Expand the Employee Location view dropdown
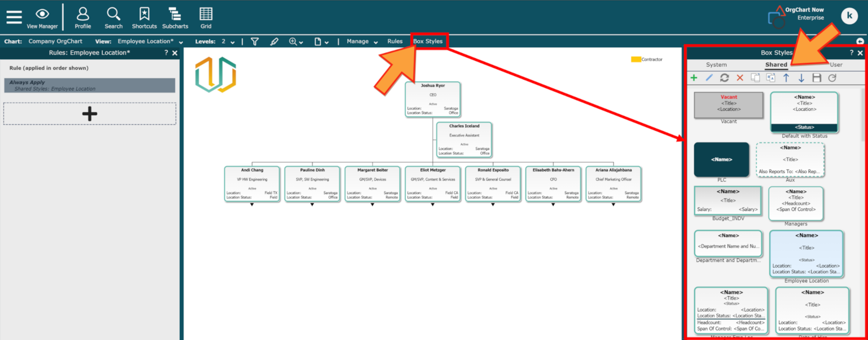The height and width of the screenshot is (340, 868). tap(181, 42)
